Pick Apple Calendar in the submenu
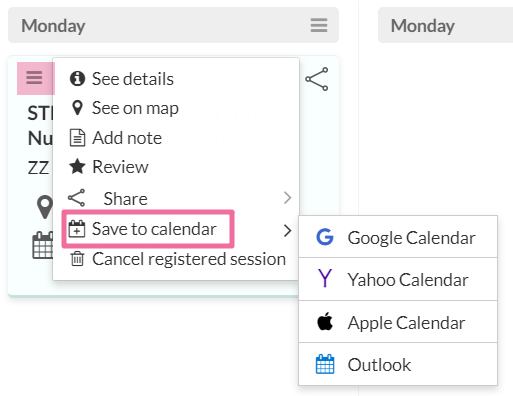 click(398, 322)
